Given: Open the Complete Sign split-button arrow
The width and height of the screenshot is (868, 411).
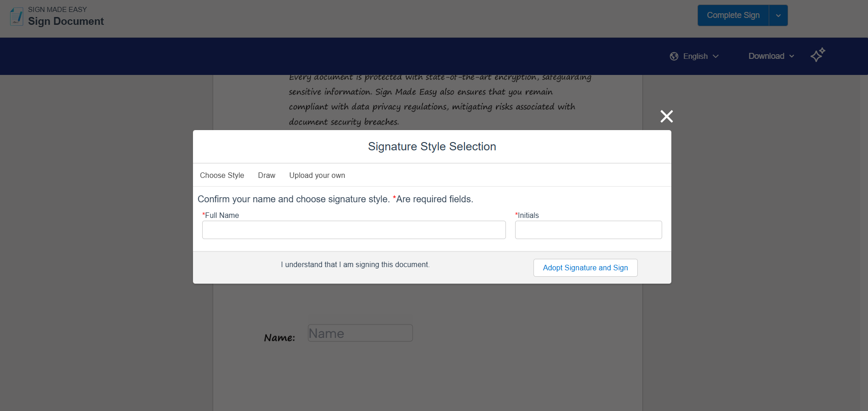Looking at the screenshot, I should [778, 16].
